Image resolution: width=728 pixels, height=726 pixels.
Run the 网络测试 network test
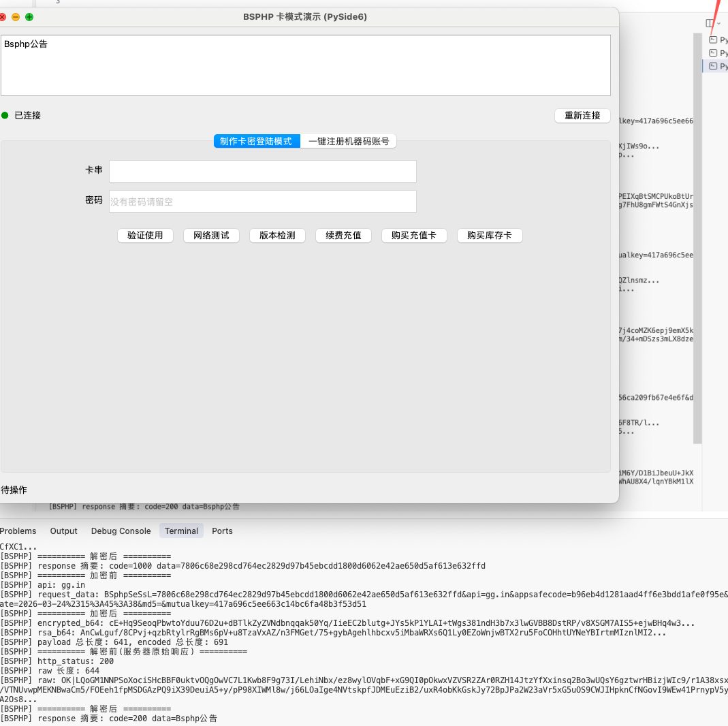211,236
